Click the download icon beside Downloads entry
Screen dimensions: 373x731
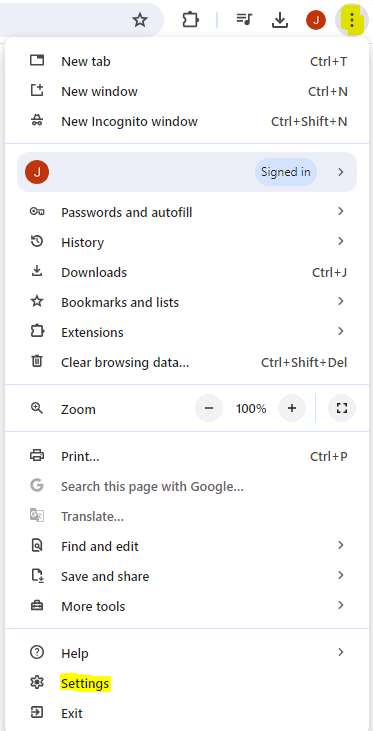tap(37, 271)
